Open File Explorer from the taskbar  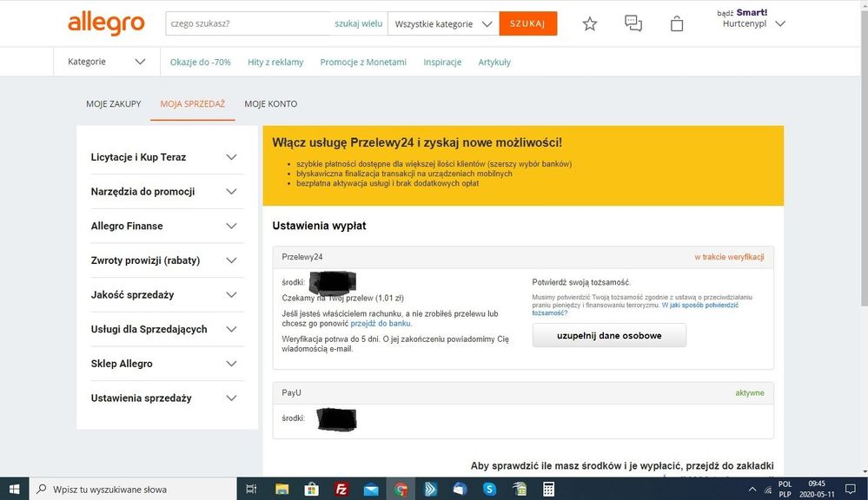(282, 489)
